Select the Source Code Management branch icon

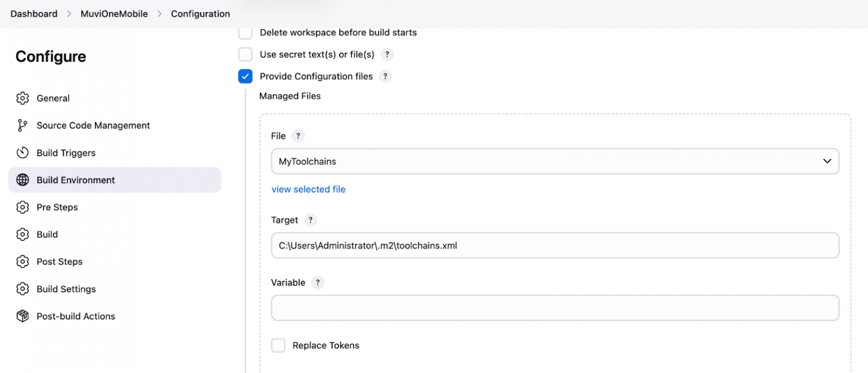pos(23,125)
